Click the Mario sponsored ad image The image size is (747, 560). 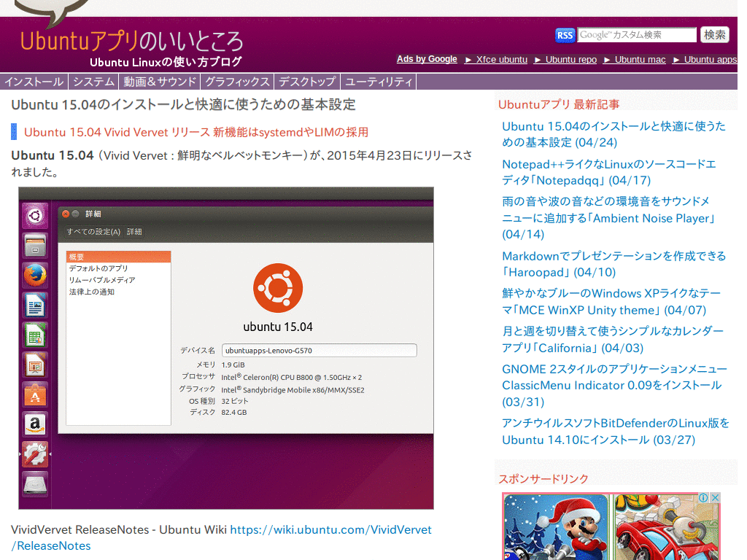tap(556, 526)
